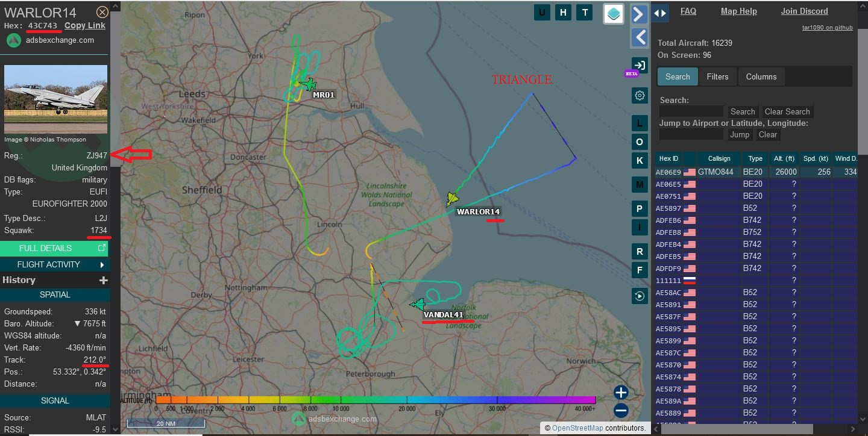Click the Copy Link link
Image resolution: width=868 pixels, height=436 pixels.
(x=85, y=25)
